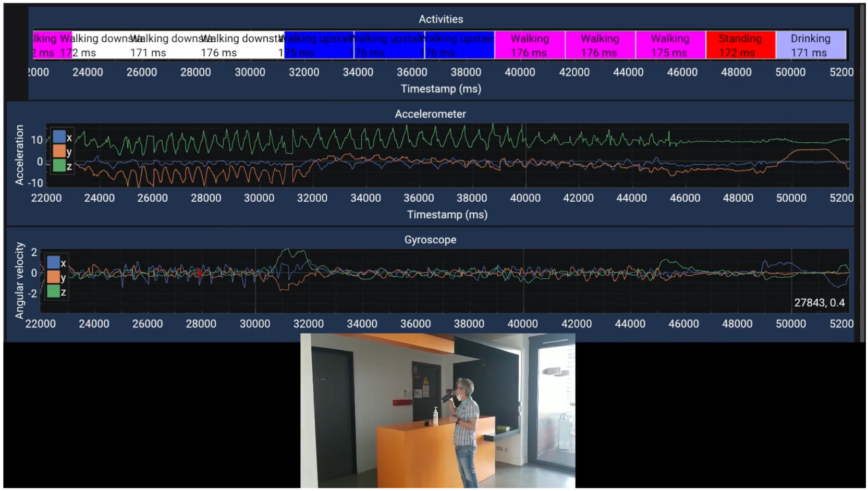Click the green z legend swatch in Accelerometer

tap(59, 166)
